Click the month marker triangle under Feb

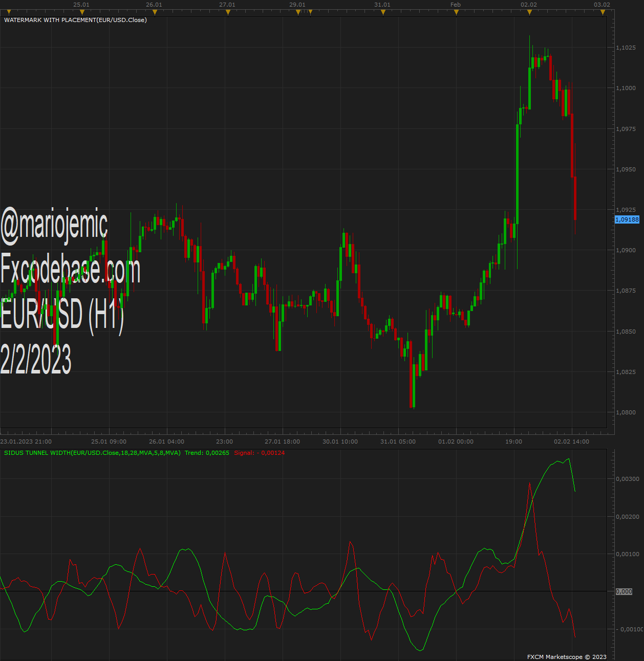pyautogui.click(x=457, y=12)
